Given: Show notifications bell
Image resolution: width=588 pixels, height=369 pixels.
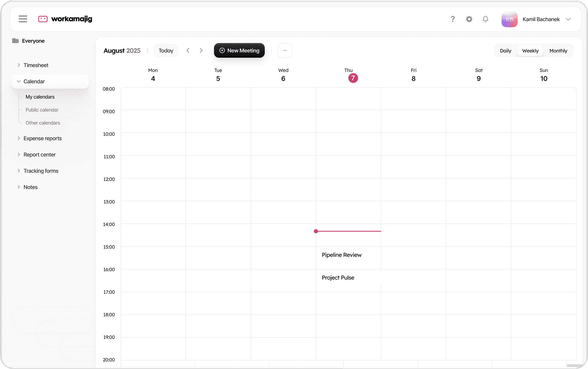Looking at the screenshot, I should click(485, 19).
